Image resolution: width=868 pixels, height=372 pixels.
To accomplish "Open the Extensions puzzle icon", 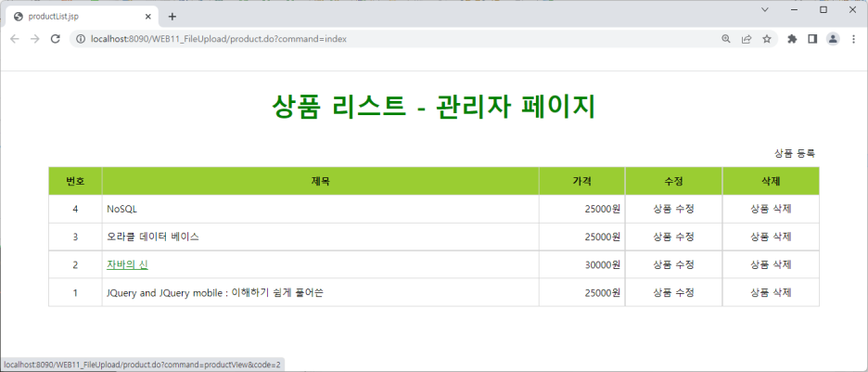I will pyautogui.click(x=792, y=39).
